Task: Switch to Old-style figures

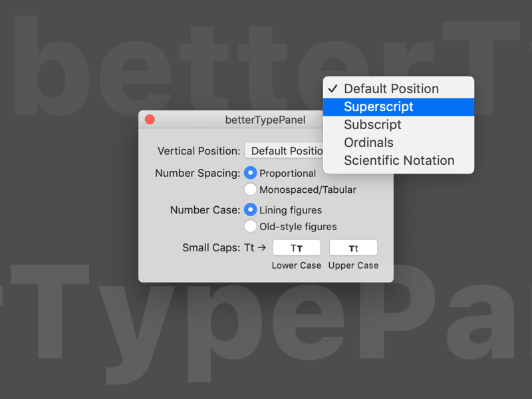Action: (x=251, y=226)
